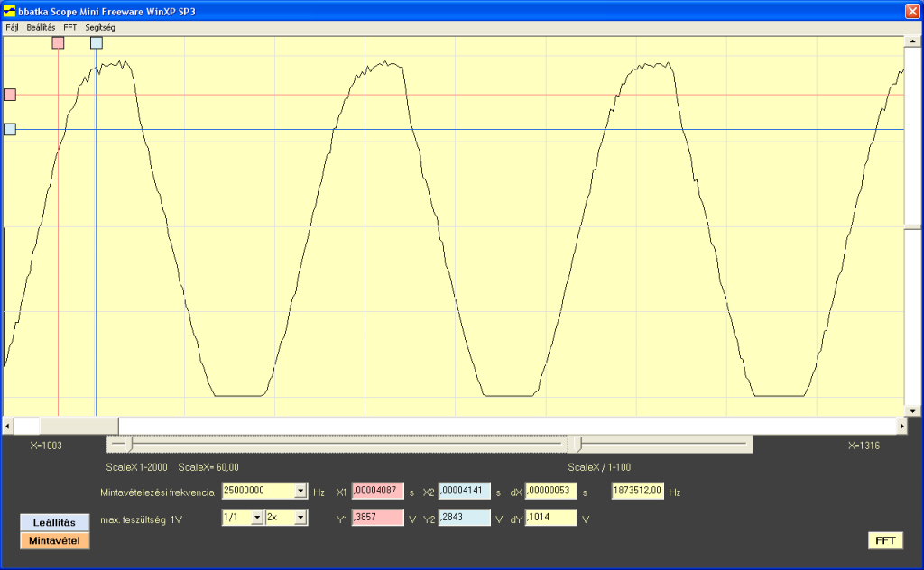
Task: Open the Segítség menu
Action: [100, 28]
